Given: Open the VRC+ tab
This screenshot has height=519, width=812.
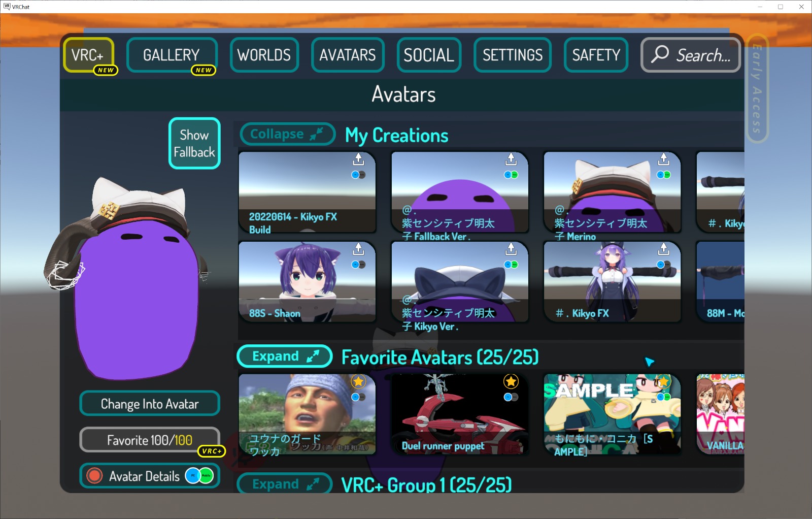Looking at the screenshot, I should click(x=88, y=55).
